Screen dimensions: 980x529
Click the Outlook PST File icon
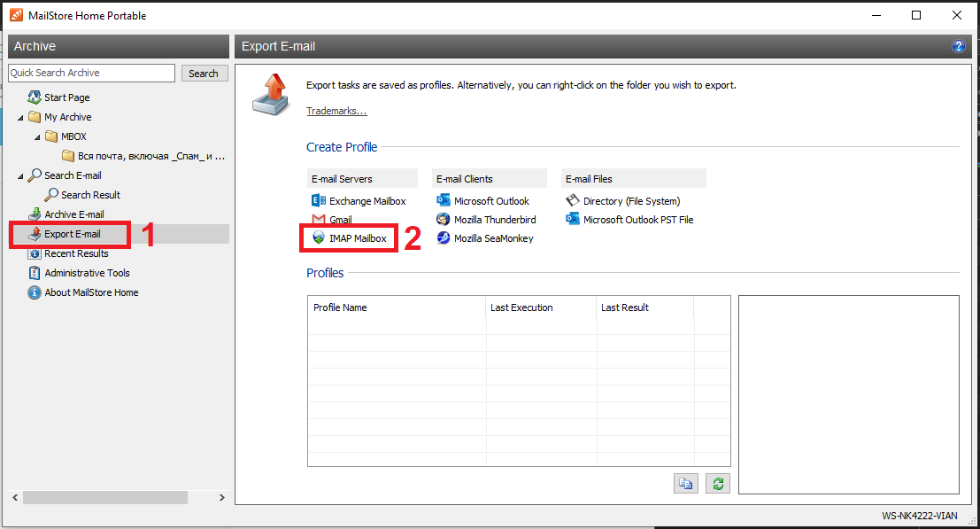click(x=573, y=219)
